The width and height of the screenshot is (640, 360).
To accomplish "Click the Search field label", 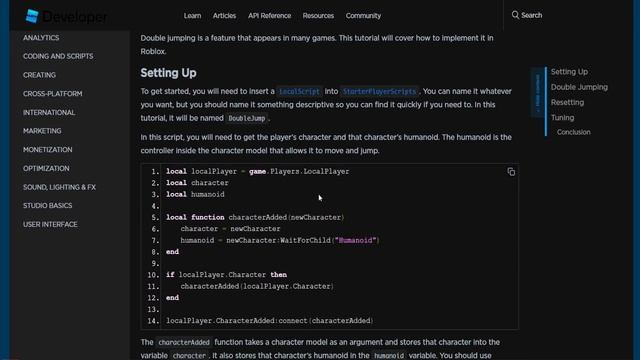I will point(531,15).
